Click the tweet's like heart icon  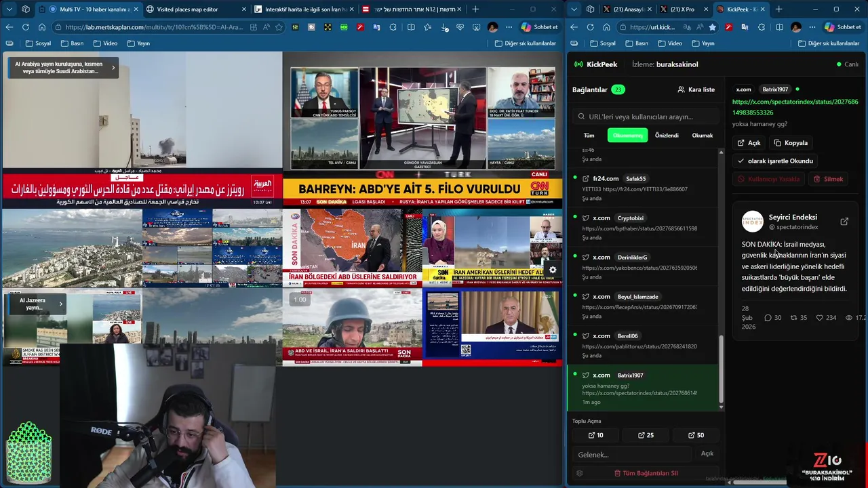coord(819,317)
